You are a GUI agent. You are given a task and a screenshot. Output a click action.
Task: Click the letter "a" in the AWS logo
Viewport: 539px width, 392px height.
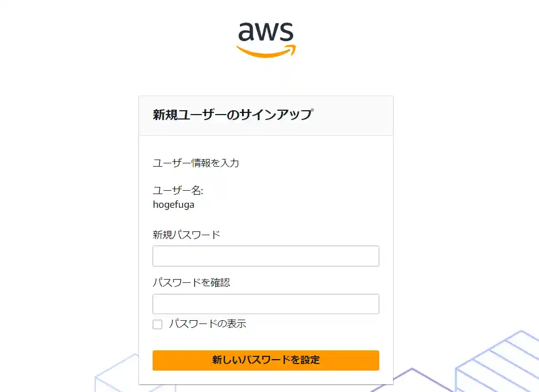(x=248, y=32)
